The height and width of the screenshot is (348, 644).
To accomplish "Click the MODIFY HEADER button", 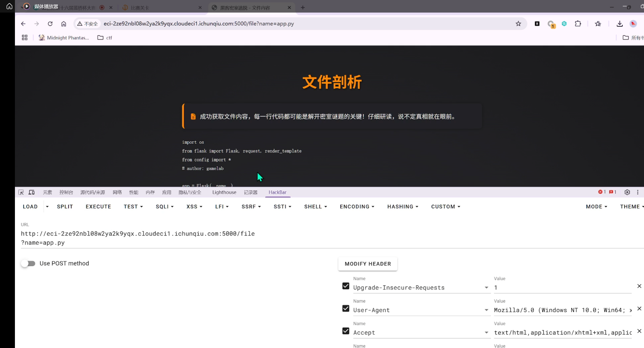I will [x=368, y=264].
